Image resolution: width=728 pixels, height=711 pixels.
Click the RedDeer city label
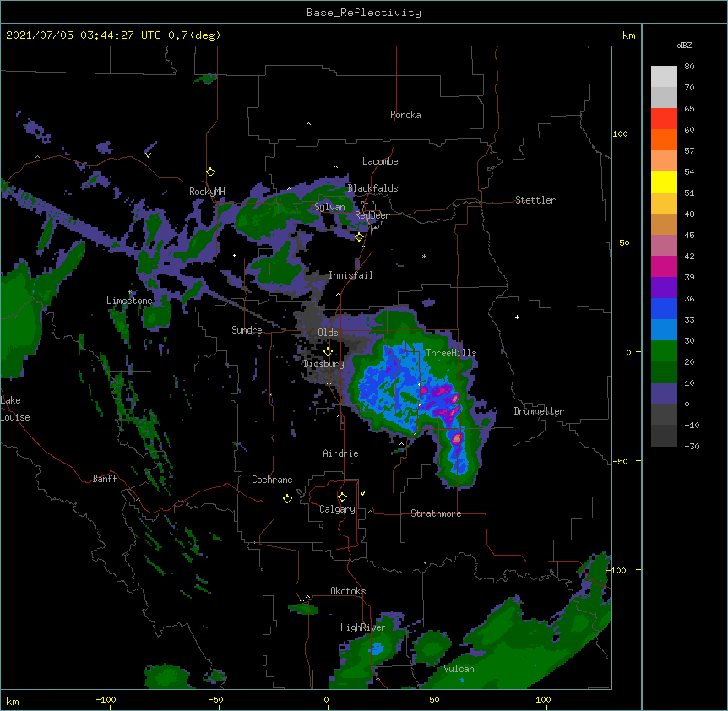click(372, 215)
